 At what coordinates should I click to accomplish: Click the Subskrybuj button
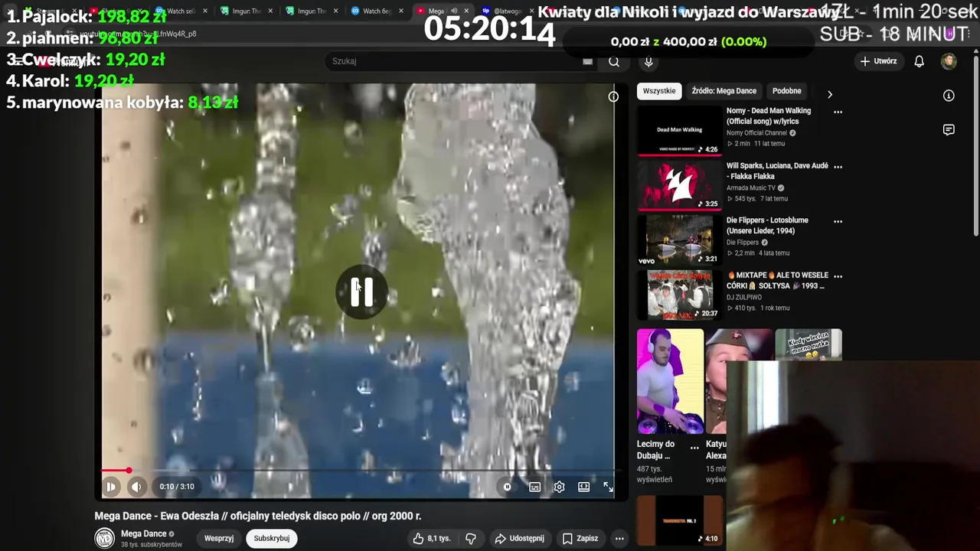click(x=272, y=538)
